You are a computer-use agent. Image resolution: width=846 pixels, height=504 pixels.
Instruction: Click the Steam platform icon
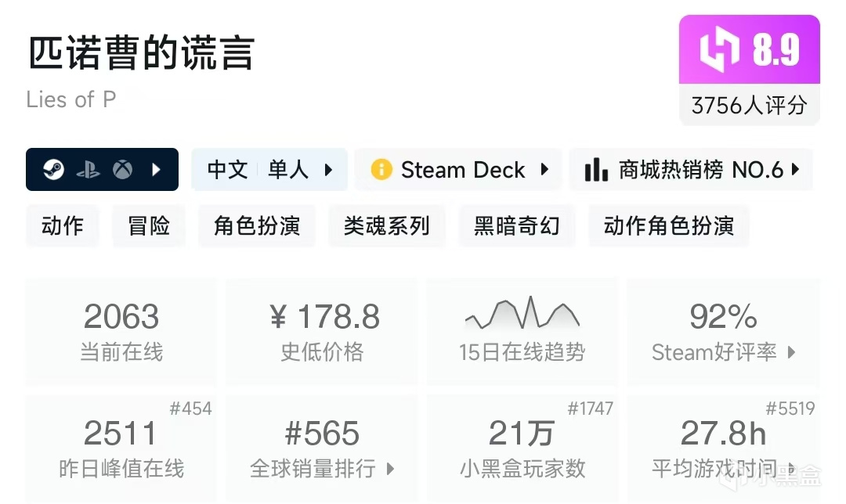click(x=54, y=170)
